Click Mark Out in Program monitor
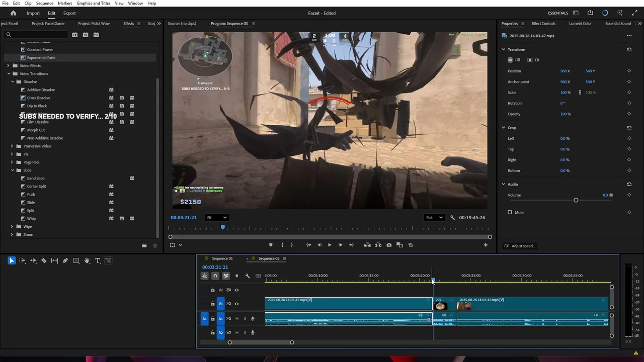This screenshot has width=644, height=362. tap(292, 245)
